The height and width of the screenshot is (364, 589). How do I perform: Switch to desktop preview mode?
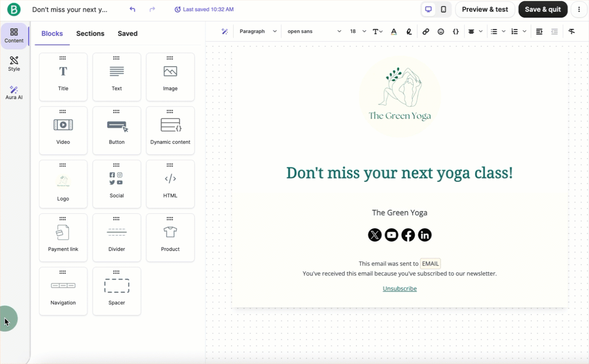click(x=428, y=9)
